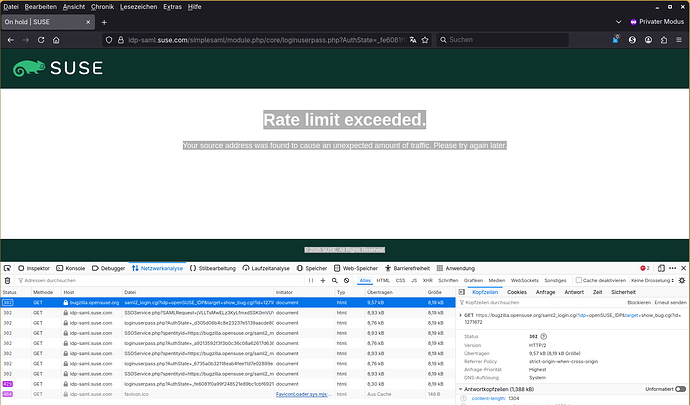This screenshot has width=690, height=405.
Task: Translate this page via translate icon
Action: pyautogui.click(x=413, y=40)
